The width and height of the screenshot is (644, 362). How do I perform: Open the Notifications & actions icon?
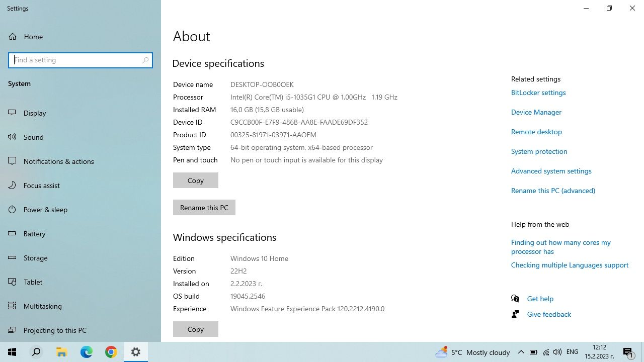click(13, 161)
